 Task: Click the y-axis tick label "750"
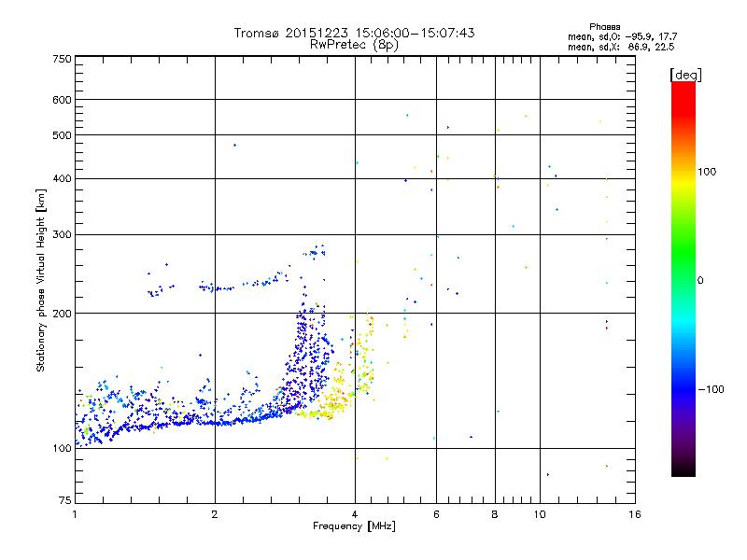(62, 59)
